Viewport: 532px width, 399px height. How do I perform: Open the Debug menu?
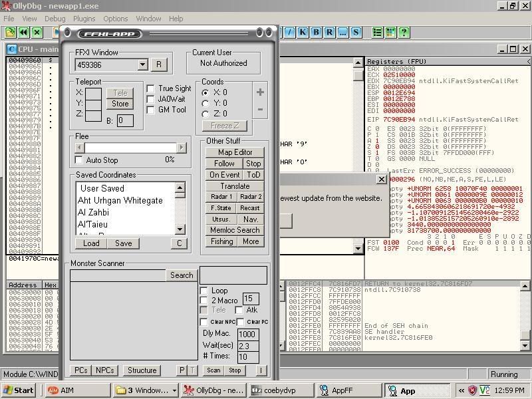click(x=55, y=19)
